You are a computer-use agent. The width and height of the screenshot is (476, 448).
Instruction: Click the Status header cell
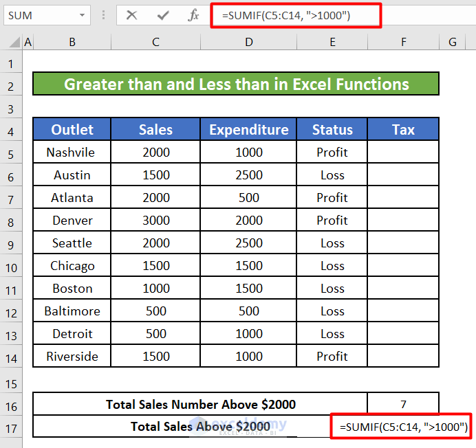pos(332,129)
